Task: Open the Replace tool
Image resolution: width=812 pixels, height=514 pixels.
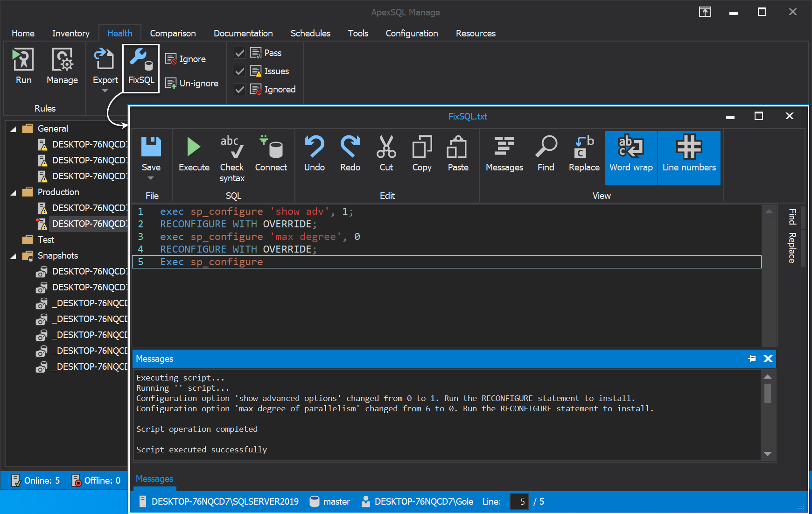Action: [583, 154]
